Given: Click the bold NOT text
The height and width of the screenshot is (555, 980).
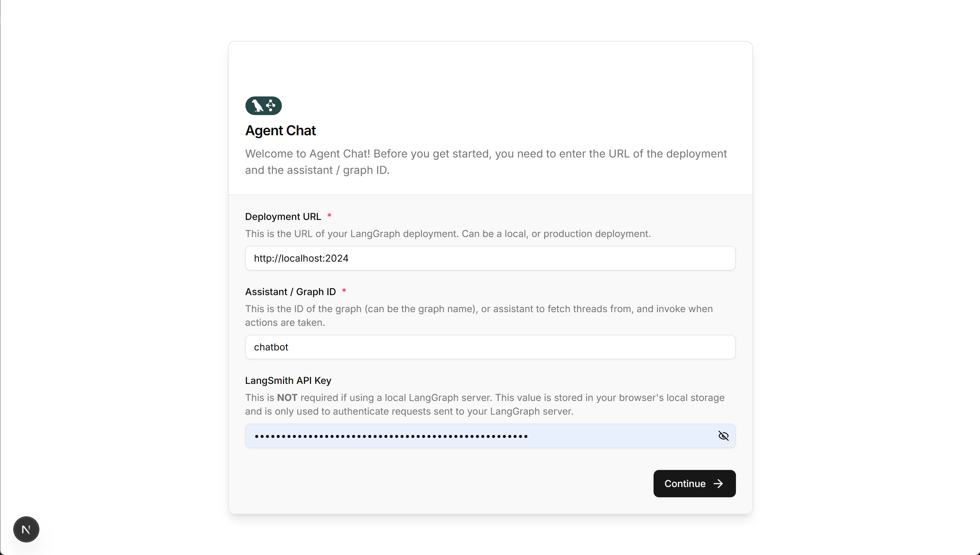Looking at the screenshot, I should pos(287,398).
